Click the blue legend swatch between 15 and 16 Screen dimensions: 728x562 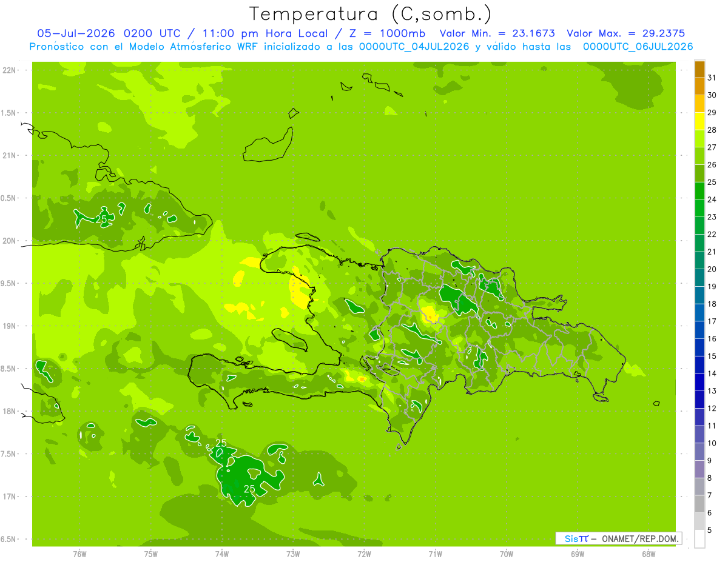[699, 347]
